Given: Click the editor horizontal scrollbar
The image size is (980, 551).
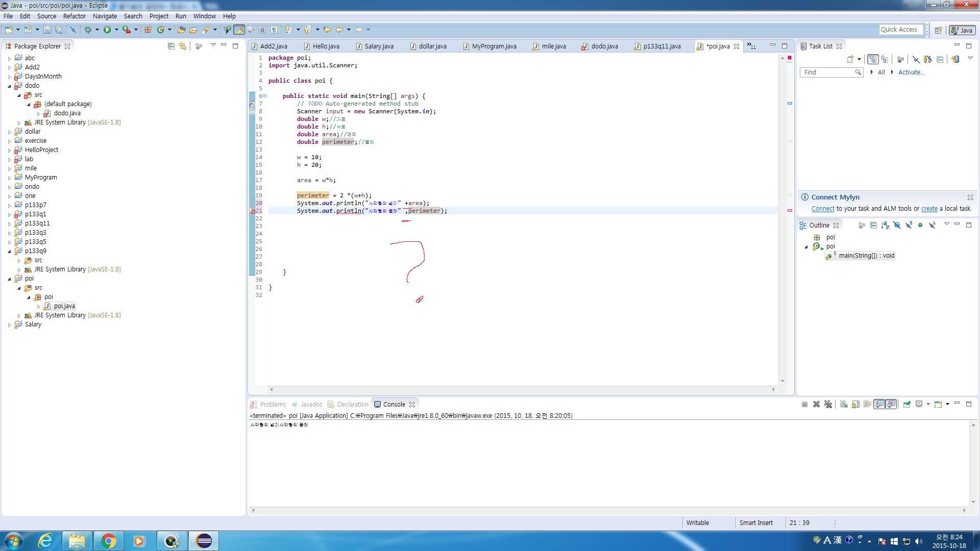Looking at the screenshot, I should [522, 389].
